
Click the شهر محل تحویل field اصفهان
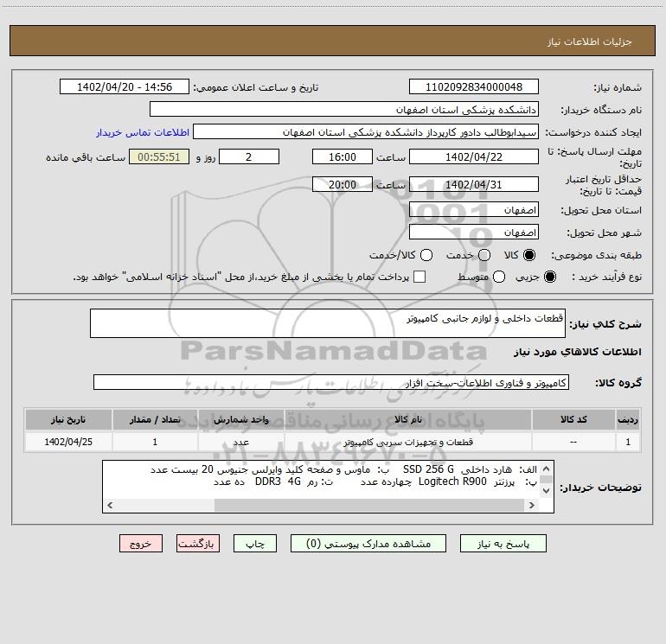[474, 233]
